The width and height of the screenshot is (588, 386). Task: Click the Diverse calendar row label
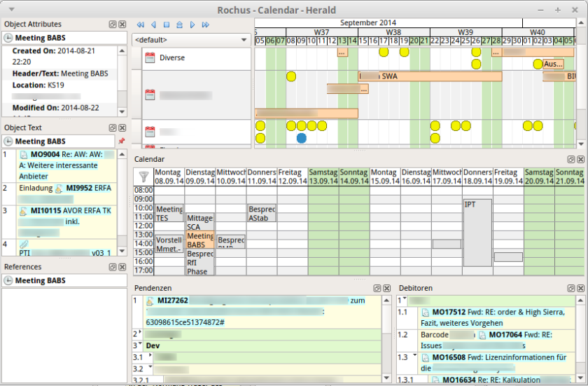click(172, 57)
